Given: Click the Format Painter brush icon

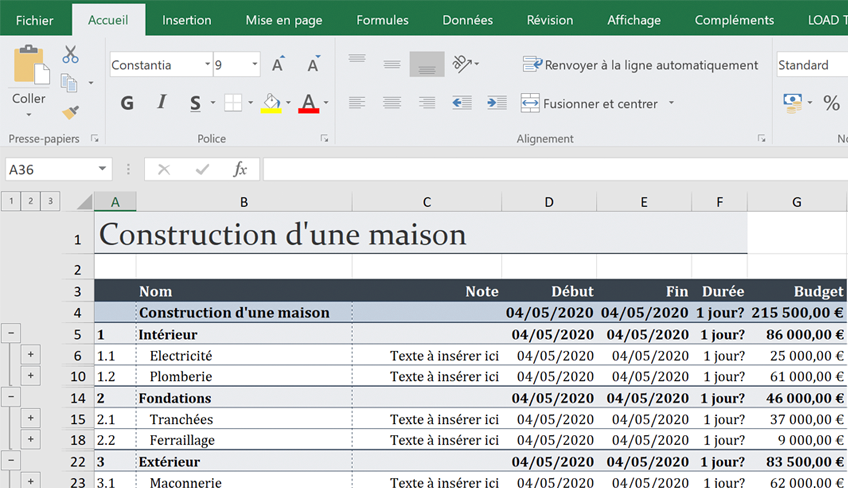Looking at the screenshot, I should [70, 112].
